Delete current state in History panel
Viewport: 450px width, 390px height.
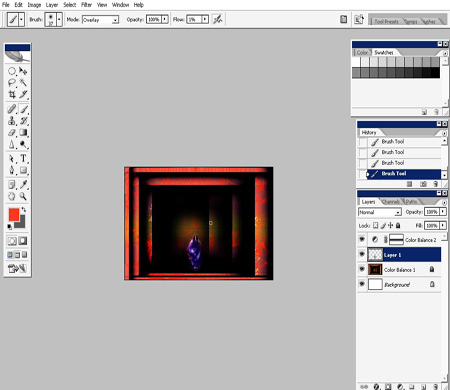(435, 184)
